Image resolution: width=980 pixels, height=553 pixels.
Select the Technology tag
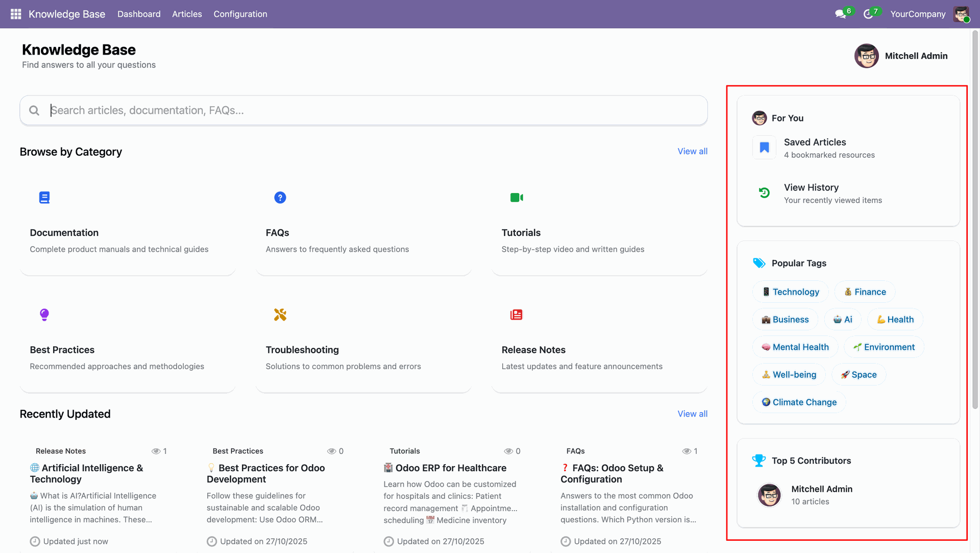click(790, 292)
